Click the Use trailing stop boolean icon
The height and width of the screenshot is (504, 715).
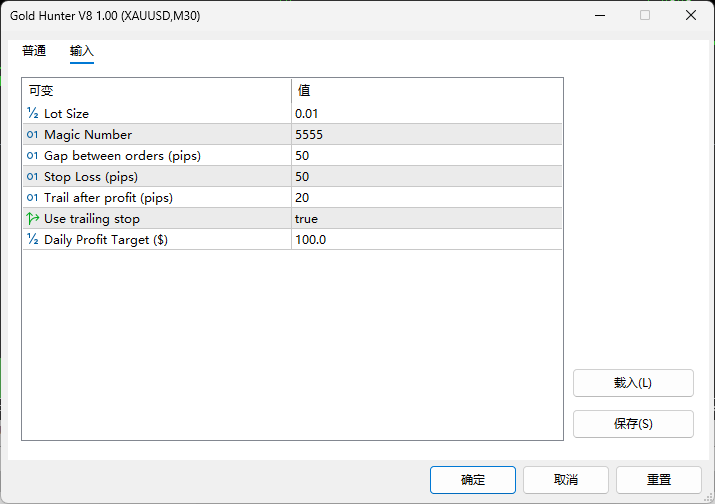tap(32, 219)
